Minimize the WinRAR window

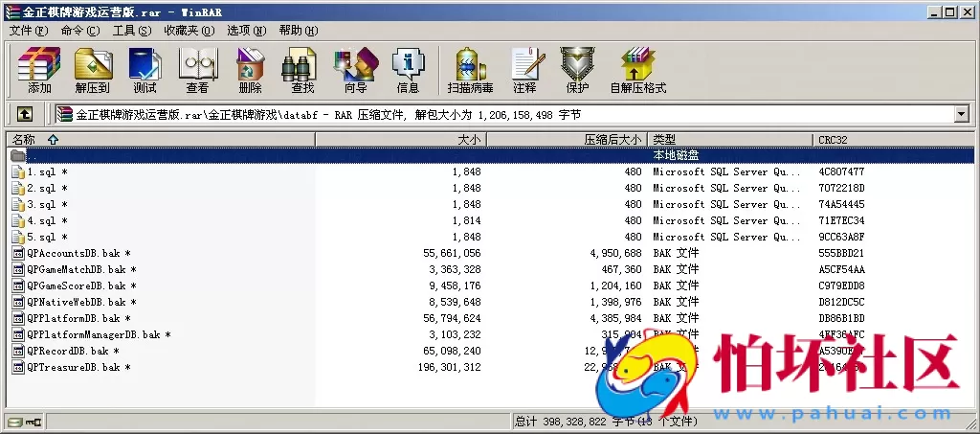click(934, 11)
